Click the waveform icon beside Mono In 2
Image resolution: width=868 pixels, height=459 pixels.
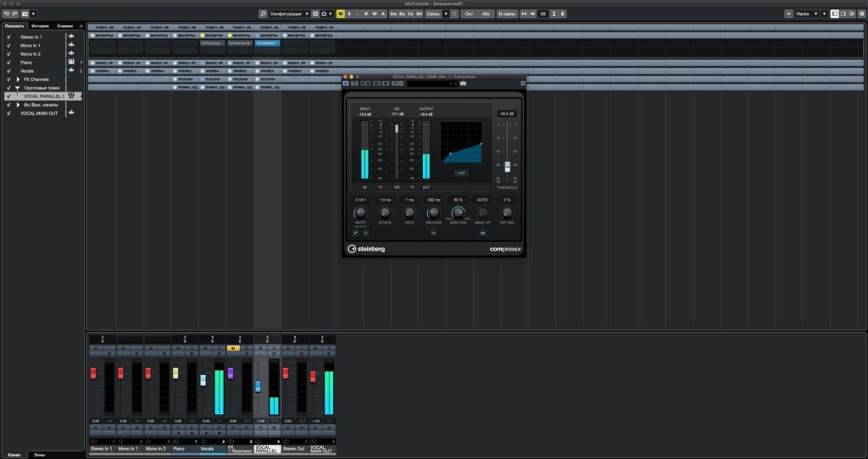pyautogui.click(x=71, y=53)
